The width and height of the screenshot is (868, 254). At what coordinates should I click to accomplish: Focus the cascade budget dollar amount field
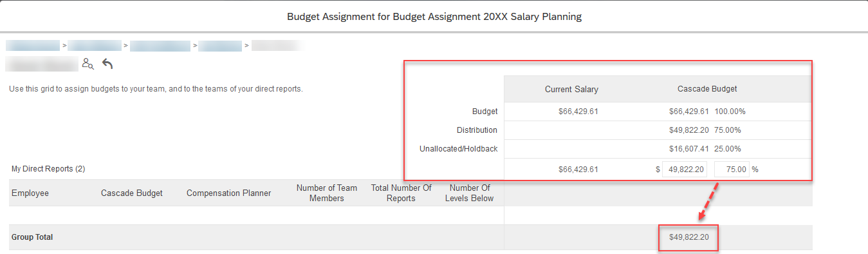685,170
